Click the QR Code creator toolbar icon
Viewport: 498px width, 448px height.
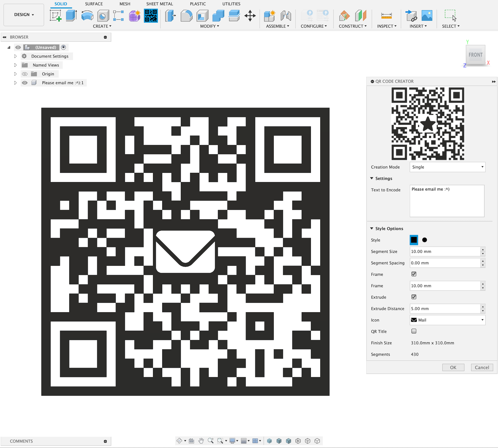point(151,16)
